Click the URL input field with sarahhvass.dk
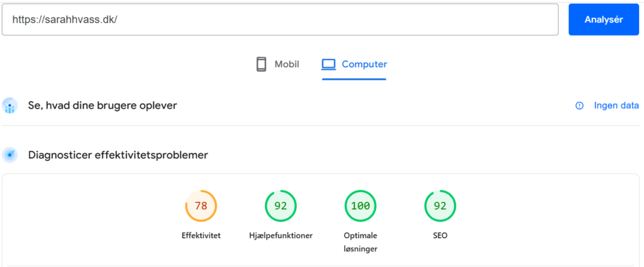The image size is (644, 267). [x=280, y=19]
